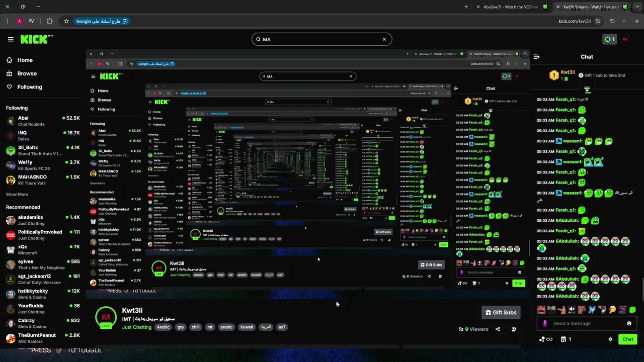Open 3li_Boltx channel in sidebar
Screen dimensions: 644x362
click(43, 150)
